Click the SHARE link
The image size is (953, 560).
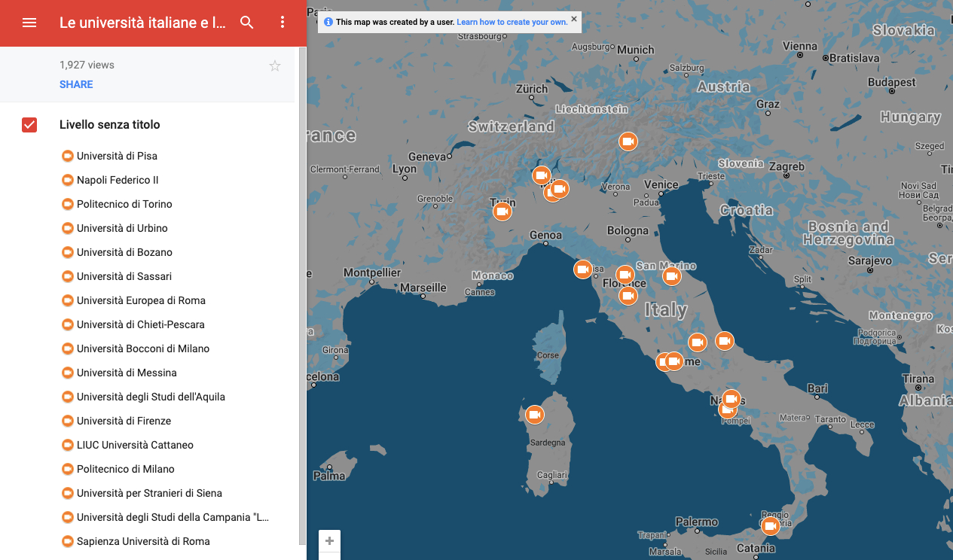[76, 84]
